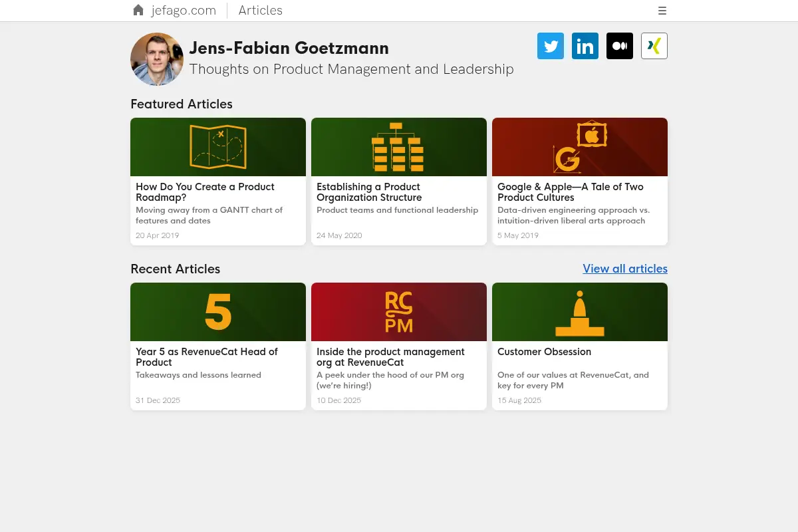Image resolution: width=798 pixels, height=532 pixels.
Task: Open 'How Do You Create a Product Roadmap?' title
Action: 205,192
